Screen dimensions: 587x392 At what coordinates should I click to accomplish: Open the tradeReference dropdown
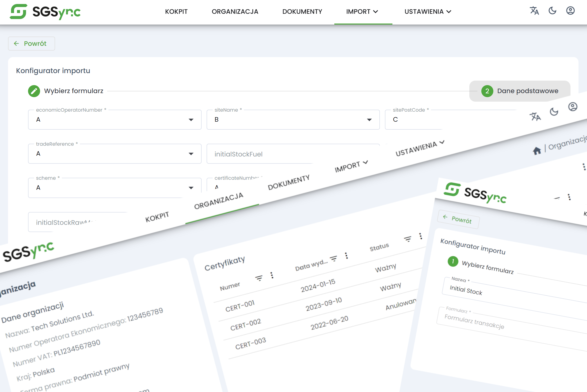click(x=191, y=154)
